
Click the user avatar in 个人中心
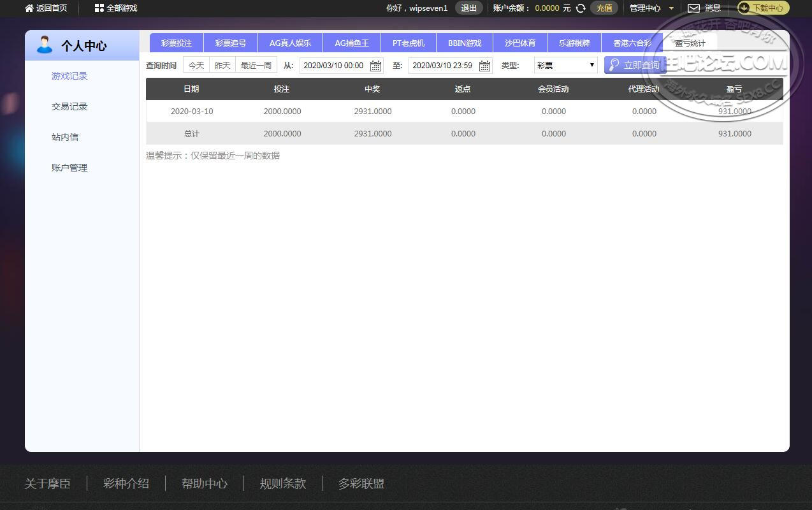point(44,45)
